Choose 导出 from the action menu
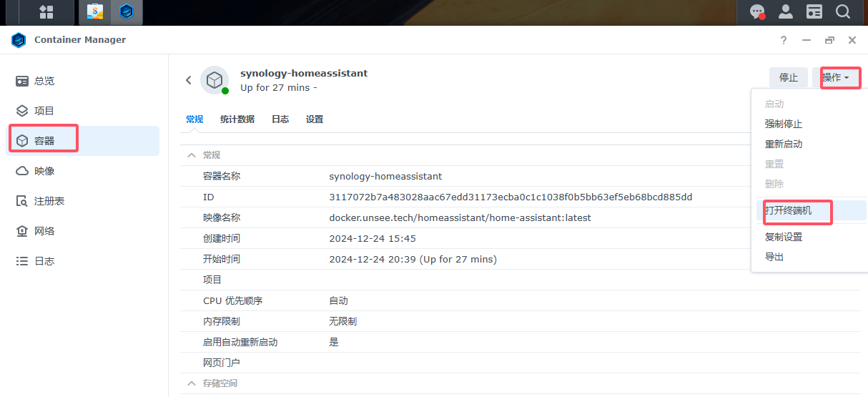This screenshot has height=397, width=868. coord(774,257)
